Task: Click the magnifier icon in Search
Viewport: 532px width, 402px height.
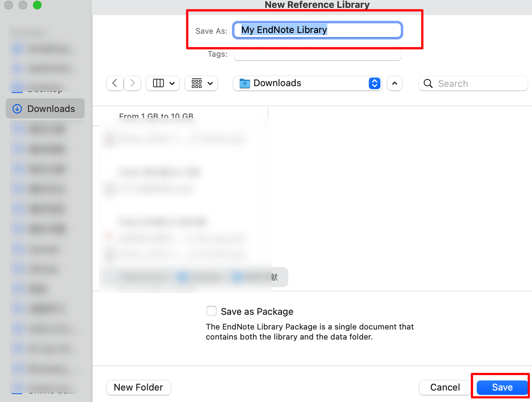Action: tap(428, 84)
